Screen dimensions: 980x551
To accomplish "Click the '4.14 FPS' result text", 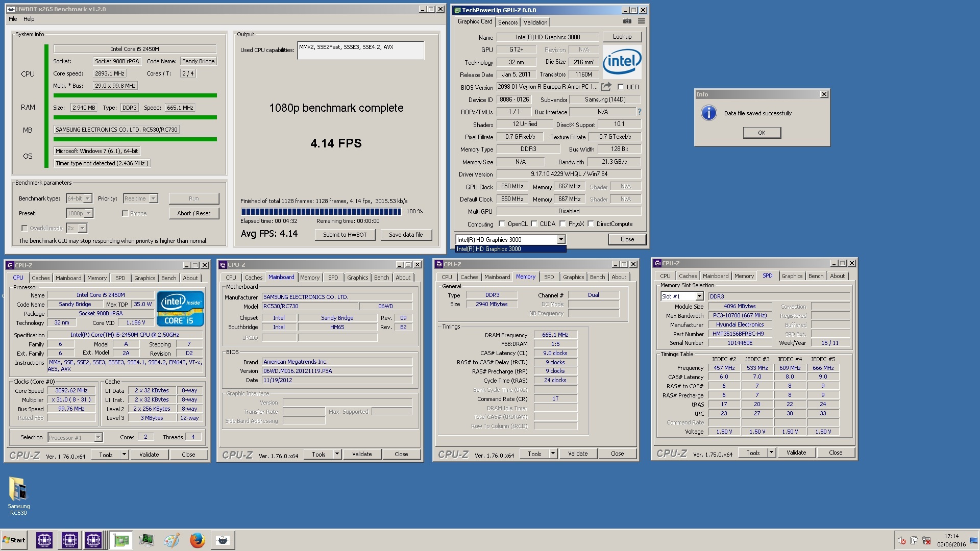I will pyautogui.click(x=336, y=143).
